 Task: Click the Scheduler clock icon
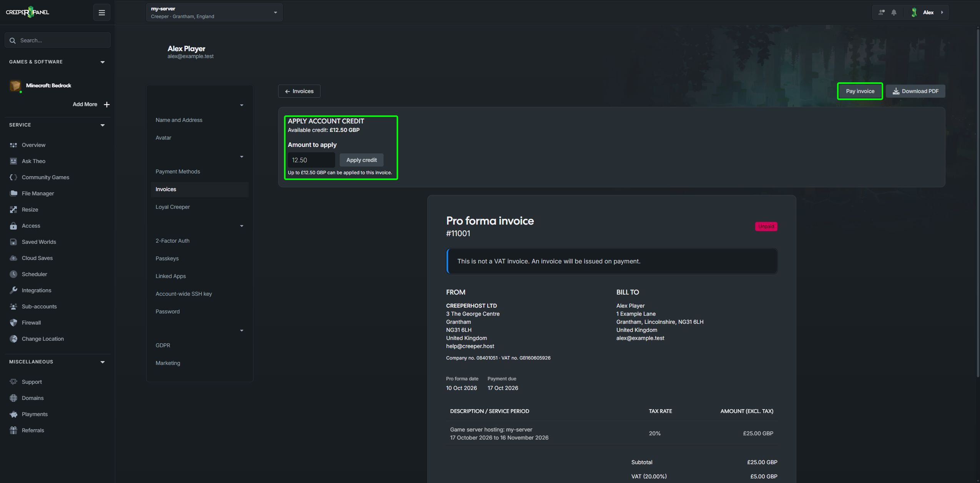click(x=13, y=274)
